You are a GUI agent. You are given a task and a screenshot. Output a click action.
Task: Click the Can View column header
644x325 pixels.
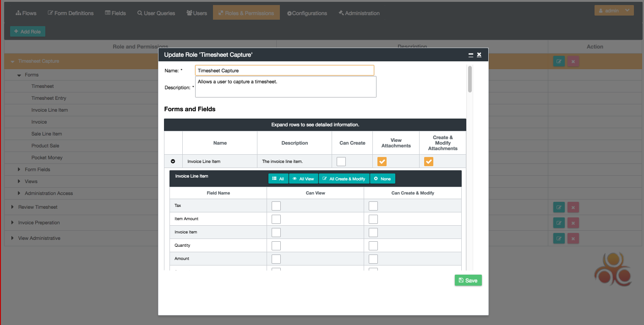click(316, 193)
